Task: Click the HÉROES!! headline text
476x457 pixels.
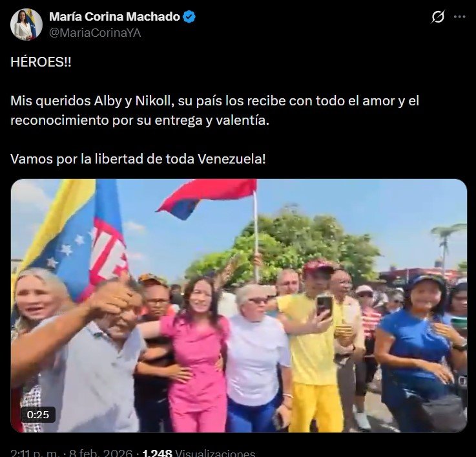Action: point(41,62)
